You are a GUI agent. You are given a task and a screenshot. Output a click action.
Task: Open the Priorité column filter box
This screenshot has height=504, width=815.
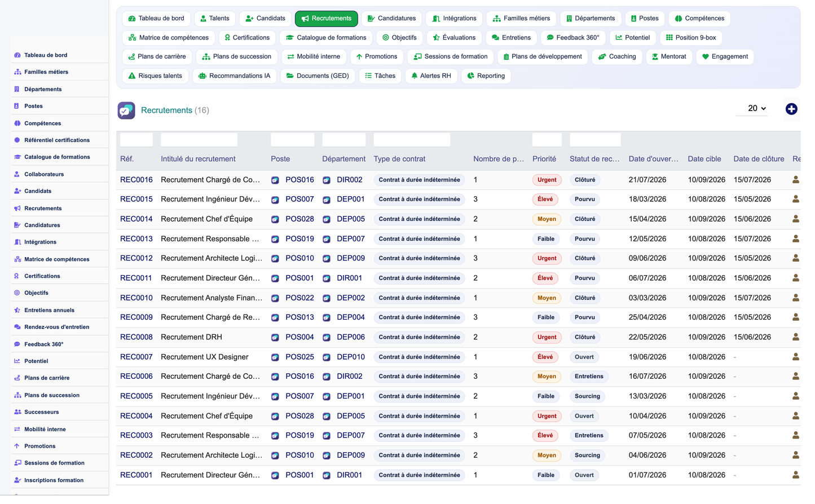click(x=547, y=140)
